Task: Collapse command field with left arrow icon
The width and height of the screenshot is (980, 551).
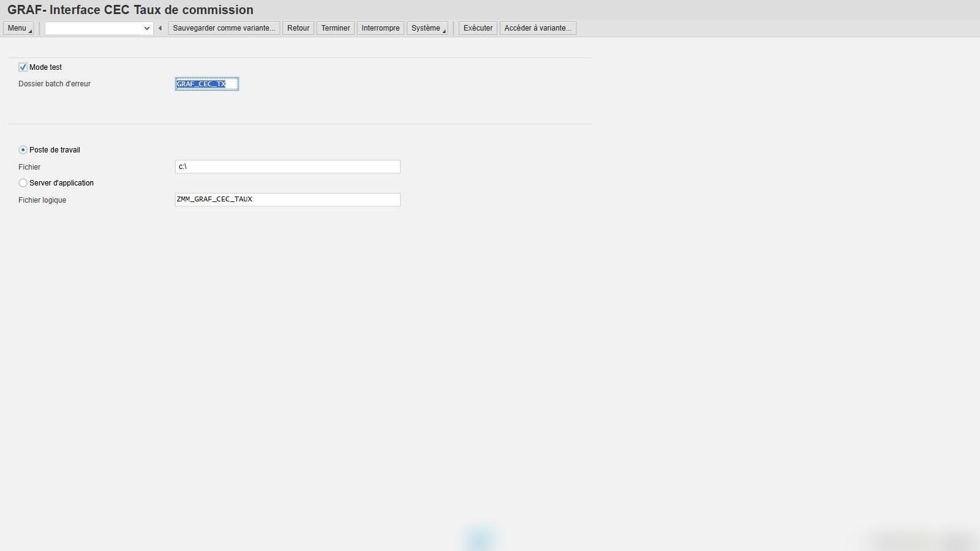Action: [160, 28]
